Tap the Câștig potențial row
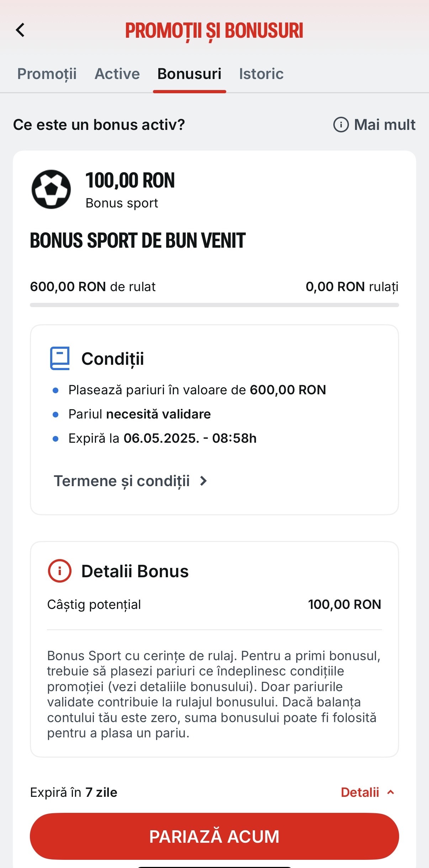429x868 pixels. 214,604
